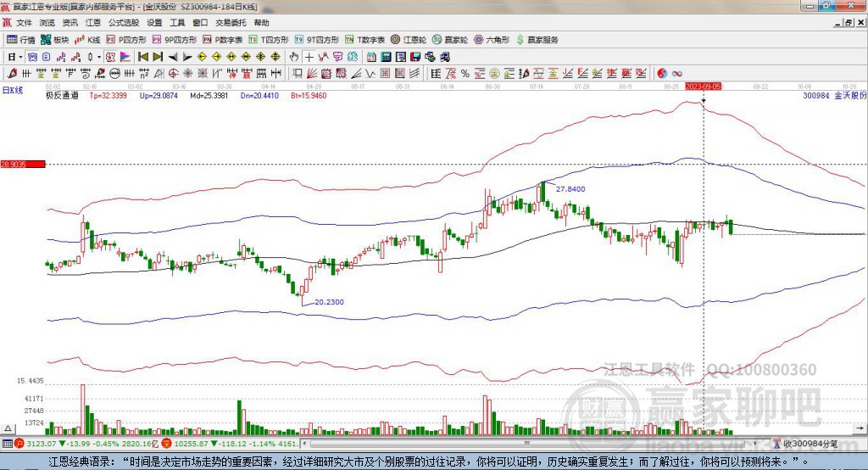This screenshot has width=868, height=470.
Task: Open the 江恩轮 tool
Action: point(409,40)
